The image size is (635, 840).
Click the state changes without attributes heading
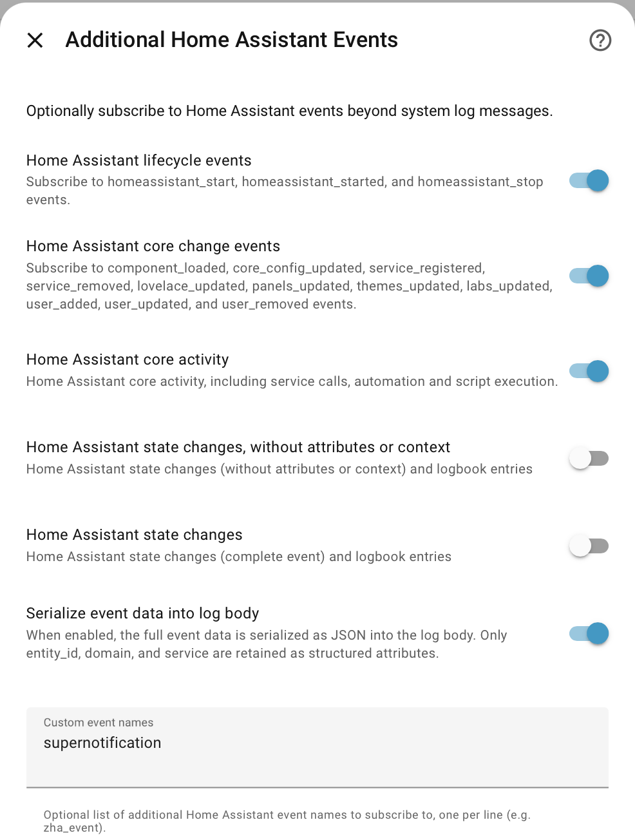pos(238,447)
